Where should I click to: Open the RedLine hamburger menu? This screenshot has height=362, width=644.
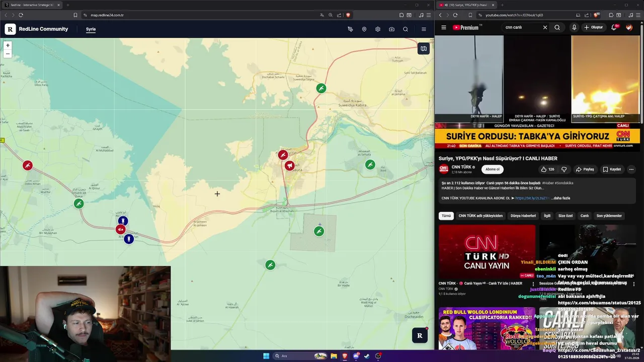pyautogui.click(x=424, y=29)
